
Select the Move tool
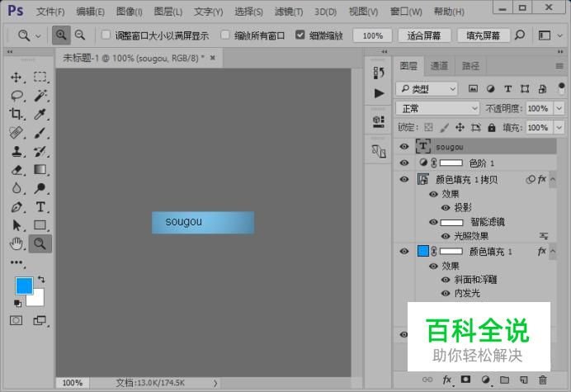point(16,78)
